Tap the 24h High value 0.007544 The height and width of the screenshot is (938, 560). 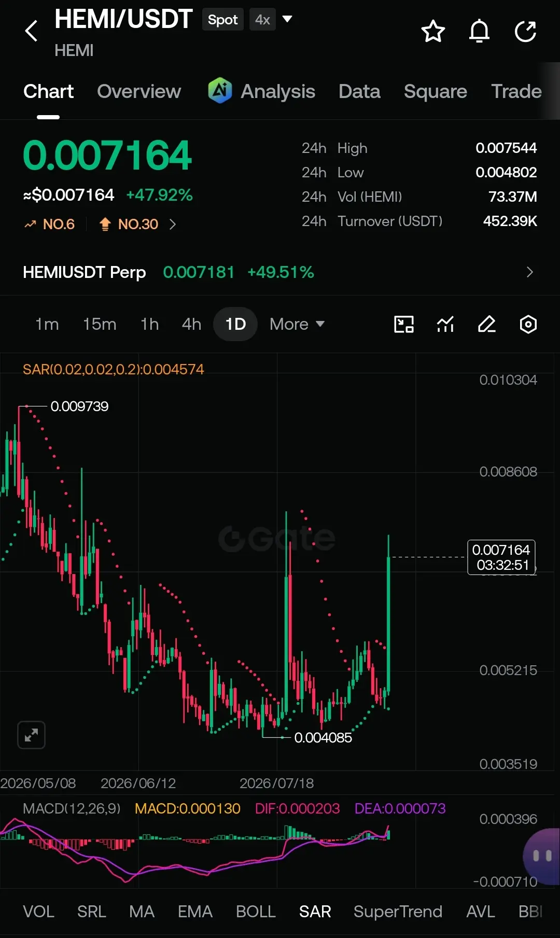(506, 148)
